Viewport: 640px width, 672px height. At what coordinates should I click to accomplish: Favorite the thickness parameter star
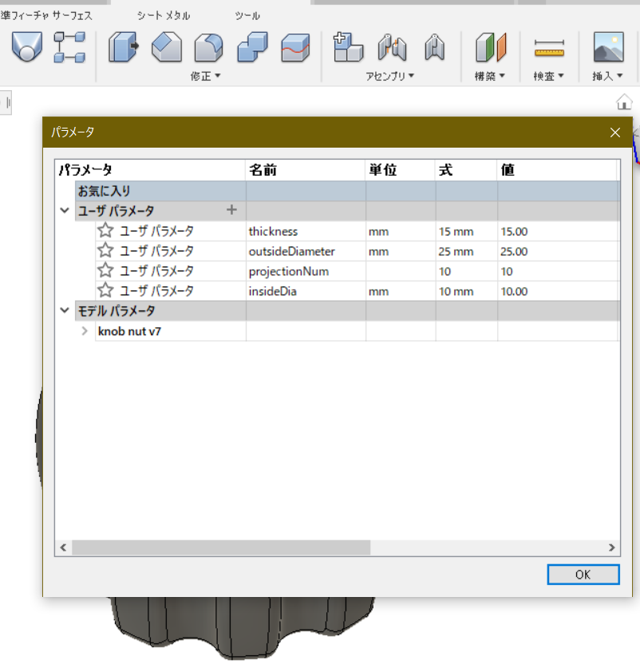click(105, 231)
